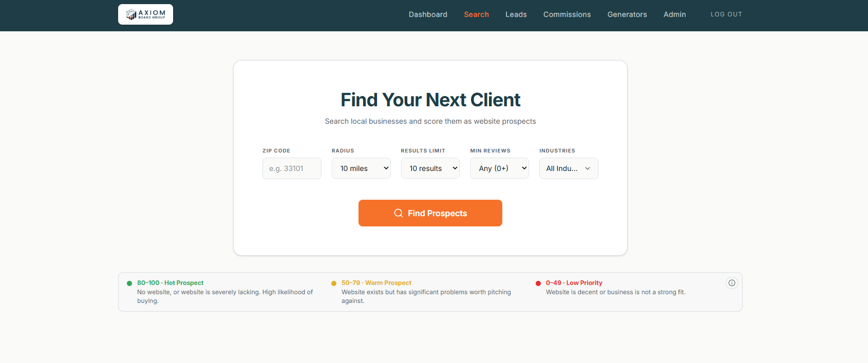Click 'Website exists but has significant problems' text
868x363 pixels.
point(426,296)
